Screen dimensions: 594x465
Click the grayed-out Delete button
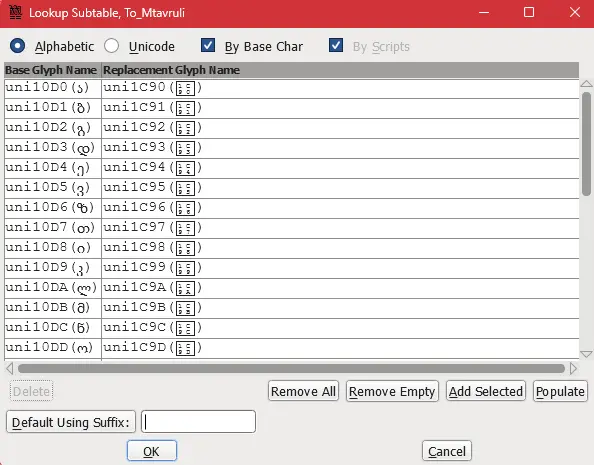(x=31, y=391)
